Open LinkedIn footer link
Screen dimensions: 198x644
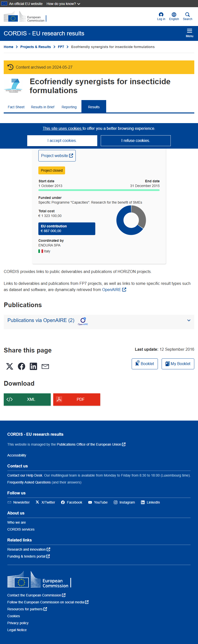[150, 503]
